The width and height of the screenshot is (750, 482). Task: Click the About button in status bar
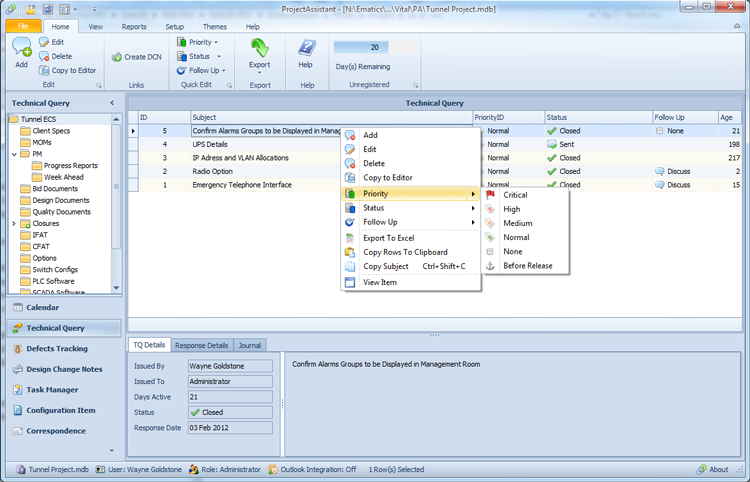(713, 470)
